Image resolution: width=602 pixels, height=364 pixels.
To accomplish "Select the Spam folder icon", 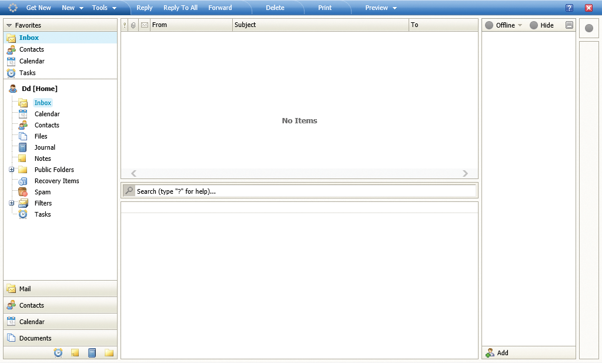I will (x=22, y=192).
